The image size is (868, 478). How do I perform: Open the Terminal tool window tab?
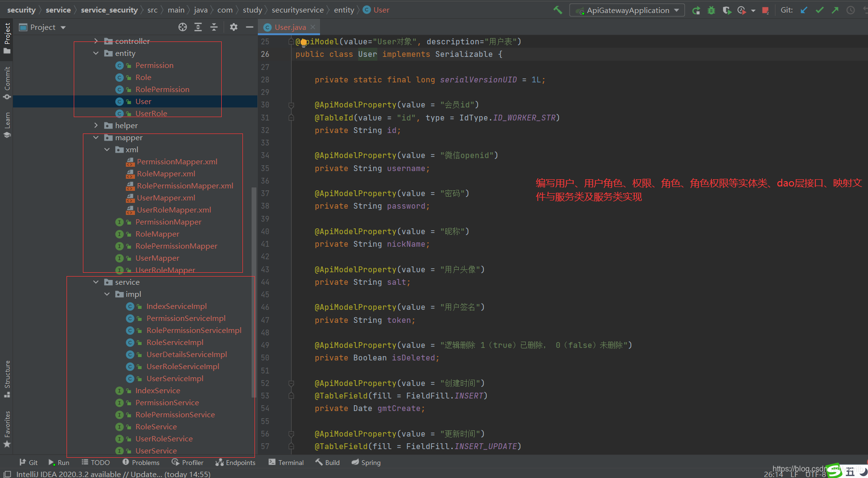[286, 462]
